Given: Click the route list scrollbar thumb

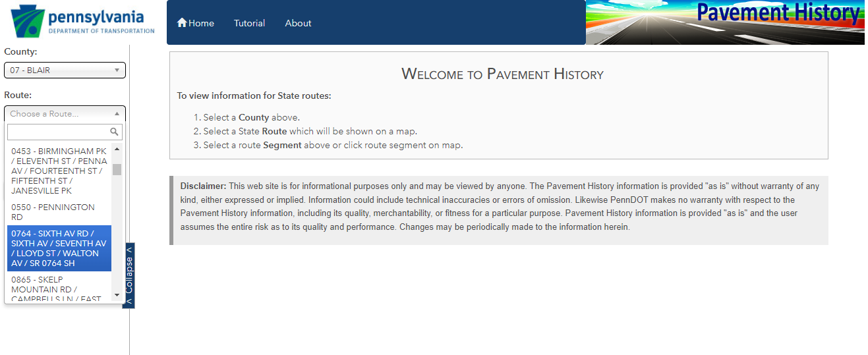Looking at the screenshot, I should tap(117, 169).
